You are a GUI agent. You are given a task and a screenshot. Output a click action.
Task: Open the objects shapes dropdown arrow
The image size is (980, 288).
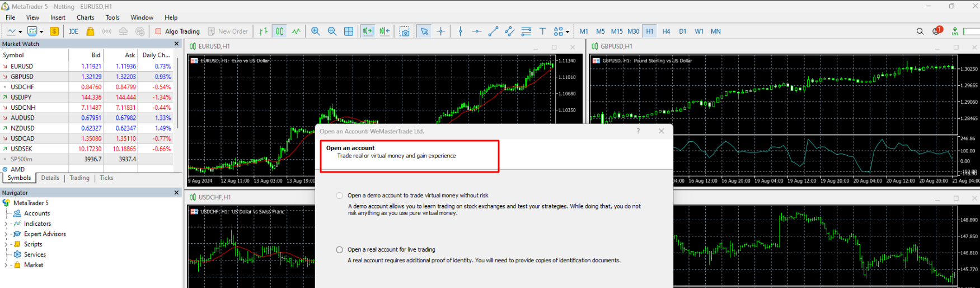pyautogui.click(x=568, y=32)
